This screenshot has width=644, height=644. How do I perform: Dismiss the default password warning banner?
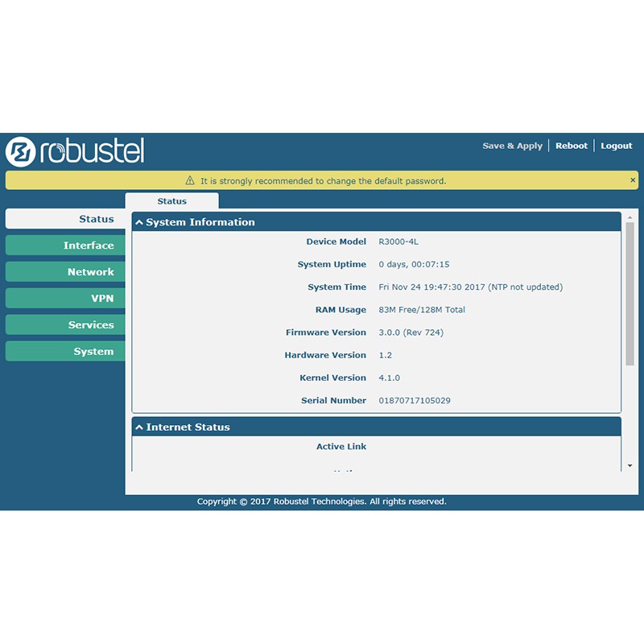pos(633,180)
